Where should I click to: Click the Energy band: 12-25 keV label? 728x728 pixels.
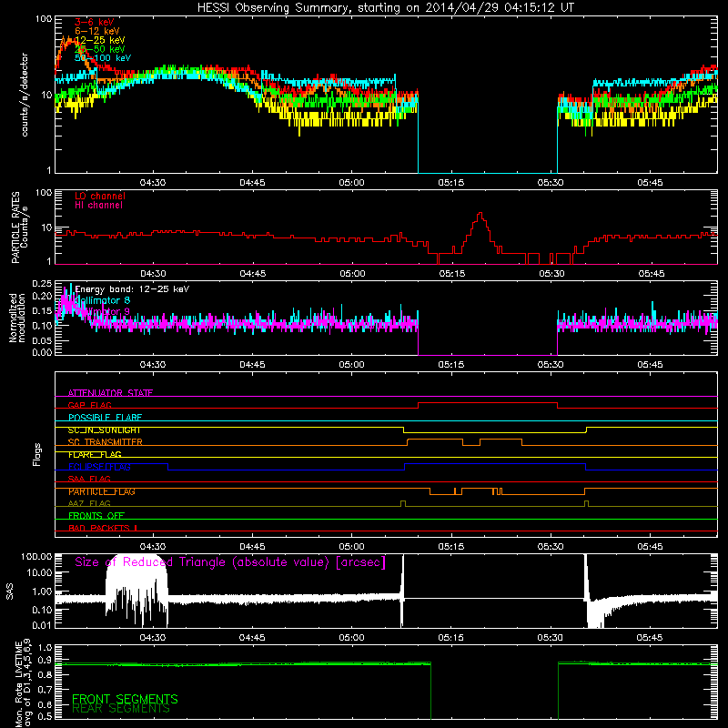132,289
